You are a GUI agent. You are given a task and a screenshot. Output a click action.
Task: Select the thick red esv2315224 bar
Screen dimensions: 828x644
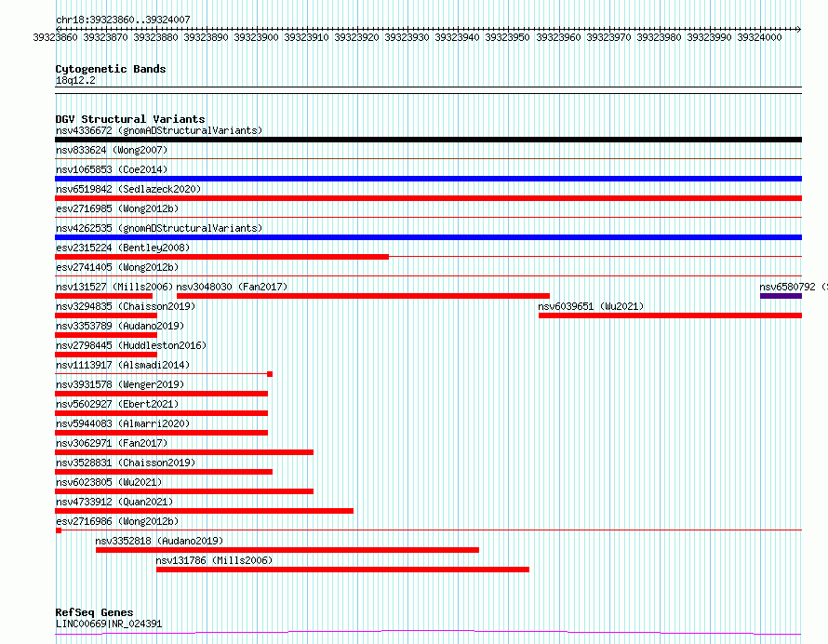pyautogui.click(x=221, y=257)
